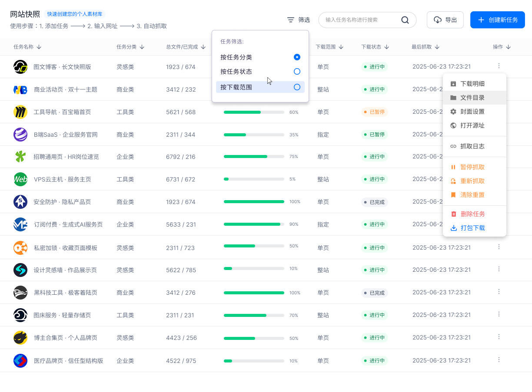532x392 pixels.
Task: Click progress bar of 工具导航 row (60%)
Action: point(254,112)
